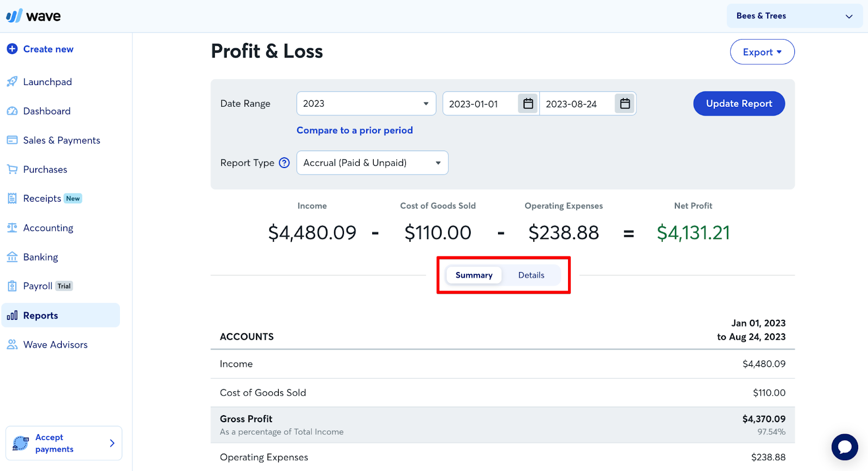Click the Accounting sidebar icon
Image resolution: width=868 pixels, height=471 pixels.
click(12, 228)
